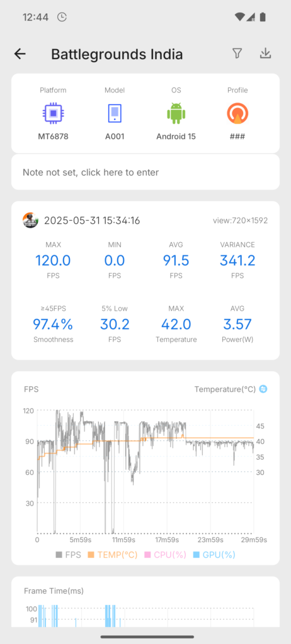Tap the AVG 91.5 FPS value
The image size is (291, 644).
(x=176, y=260)
